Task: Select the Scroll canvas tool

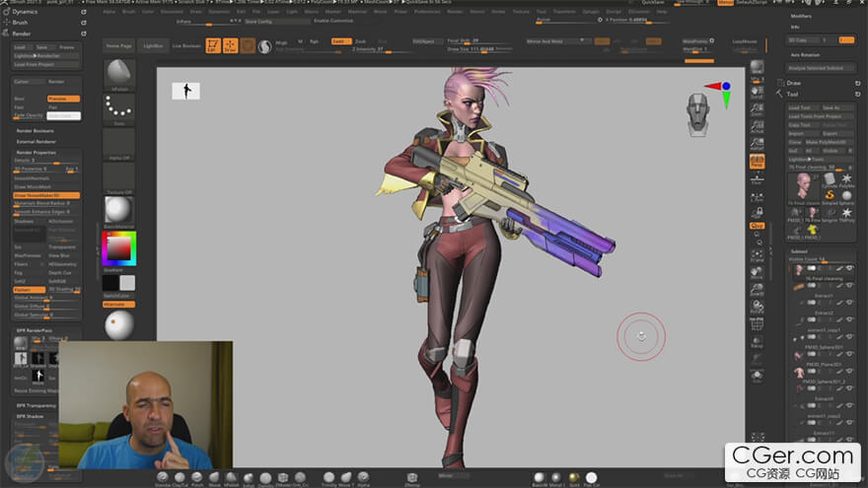Action: tap(757, 92)
